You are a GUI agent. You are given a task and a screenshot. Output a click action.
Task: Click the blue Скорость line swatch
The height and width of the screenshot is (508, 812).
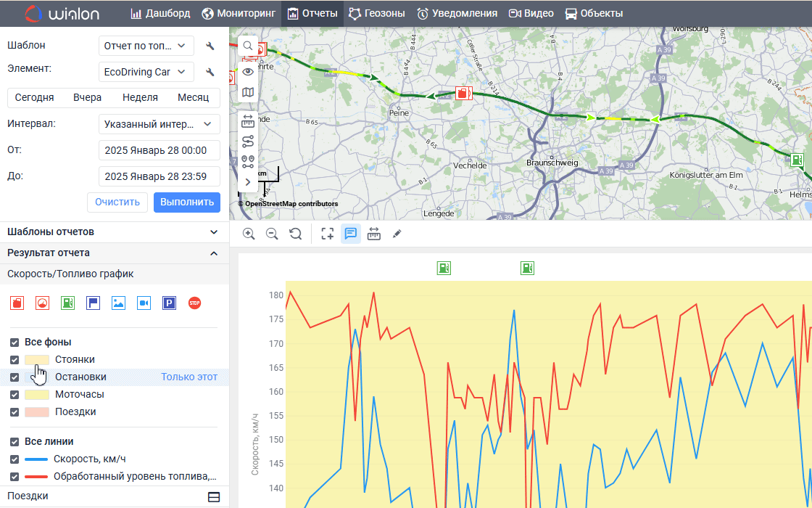click(36, 459)
